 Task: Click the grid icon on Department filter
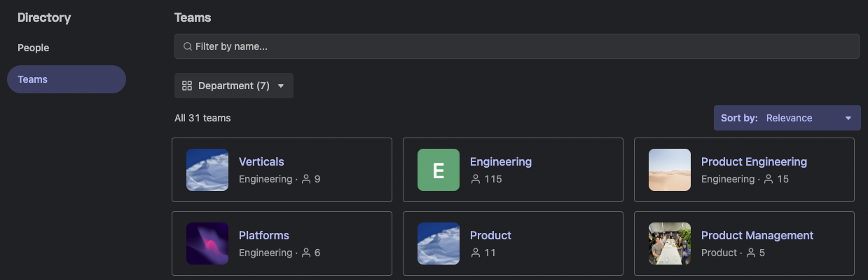pos(187,86)
